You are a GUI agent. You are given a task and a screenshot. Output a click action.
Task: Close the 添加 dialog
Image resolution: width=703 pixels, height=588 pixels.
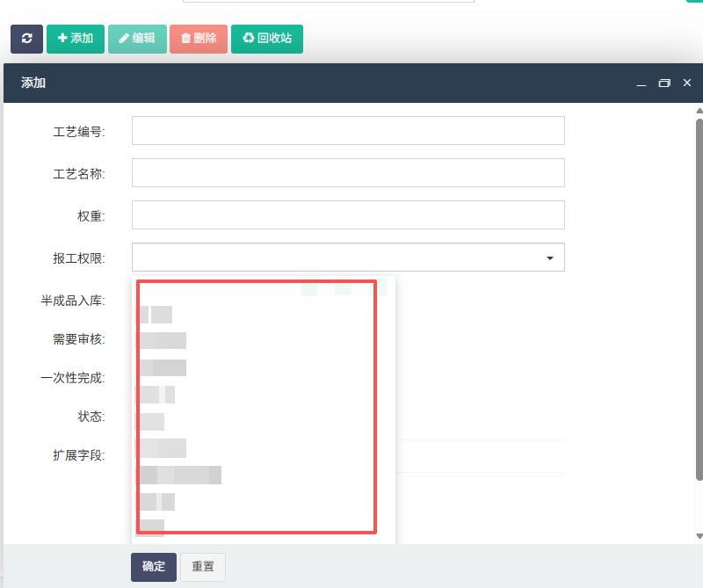pyautogui.click(x=687, y=83)
